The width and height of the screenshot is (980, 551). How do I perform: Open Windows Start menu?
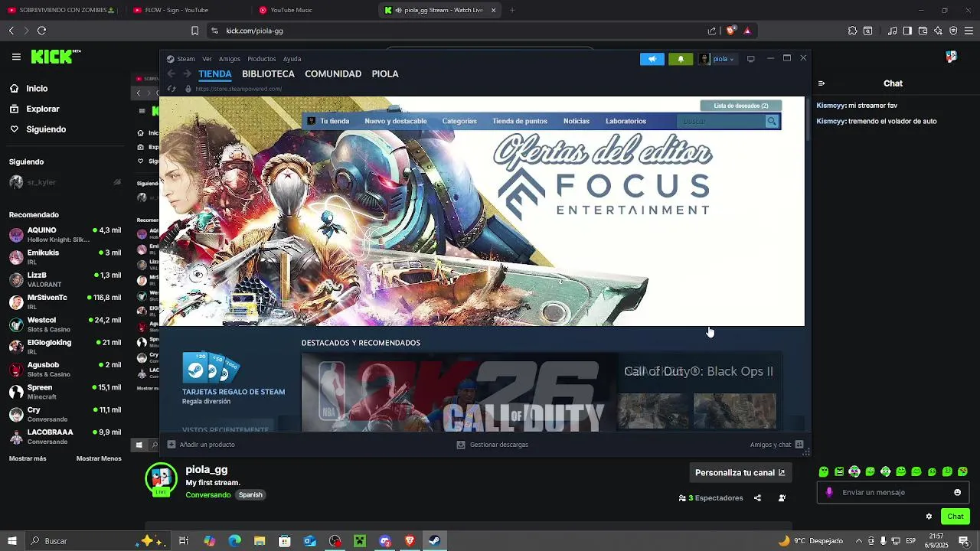pyautogui.click(x=12, y=541)
